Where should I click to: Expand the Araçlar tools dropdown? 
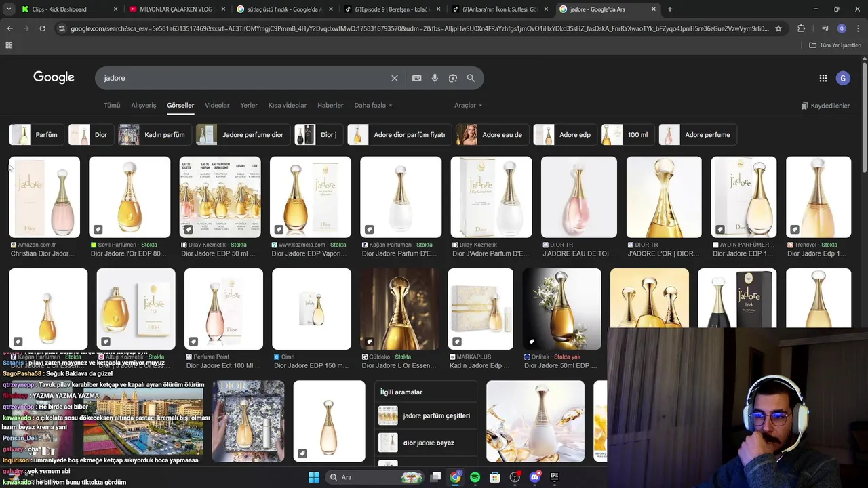468,105
